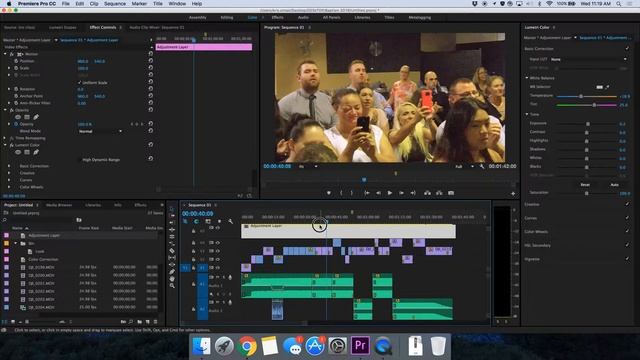Expand Basic Correction in Effect Controls
Viewport: 640px width, 360px height.
9,166
